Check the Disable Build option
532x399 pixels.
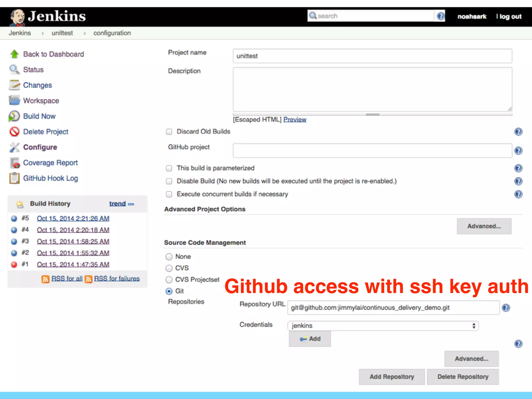click(169, 181)
